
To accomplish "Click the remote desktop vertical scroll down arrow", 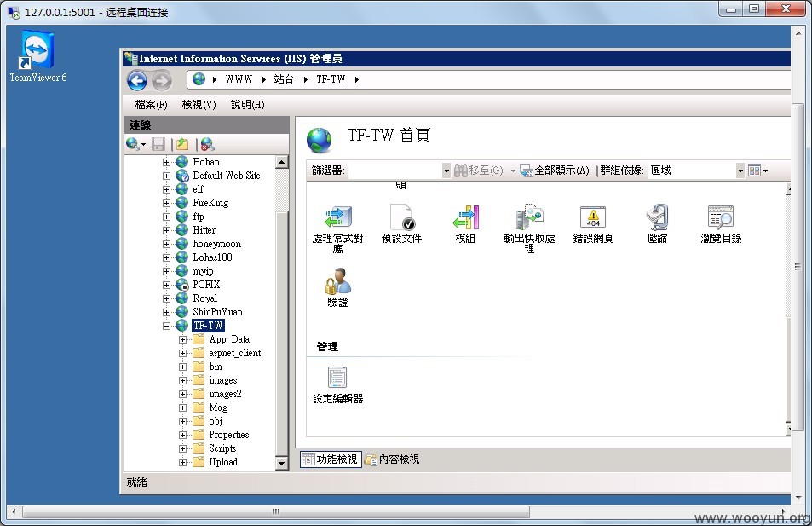I will pos(798,498).
